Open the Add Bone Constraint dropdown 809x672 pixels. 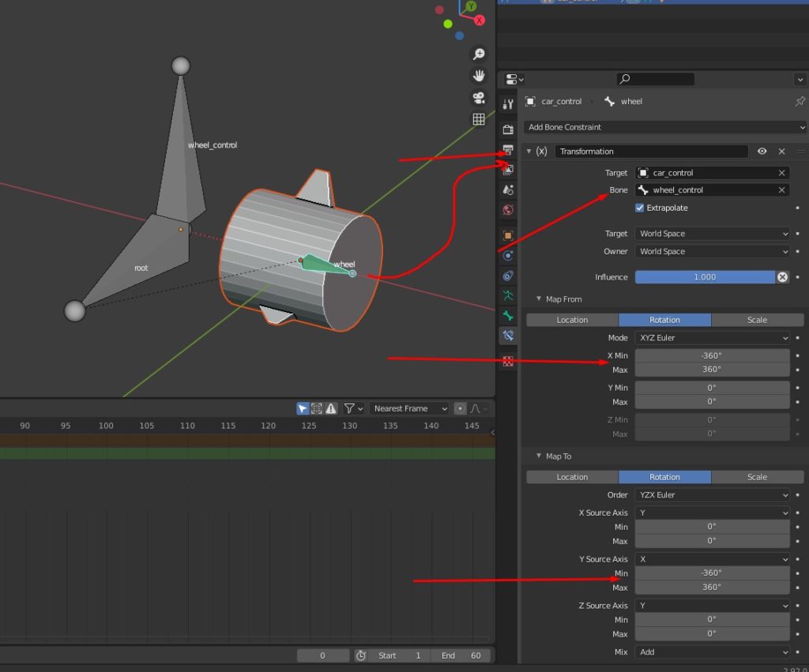664,127
